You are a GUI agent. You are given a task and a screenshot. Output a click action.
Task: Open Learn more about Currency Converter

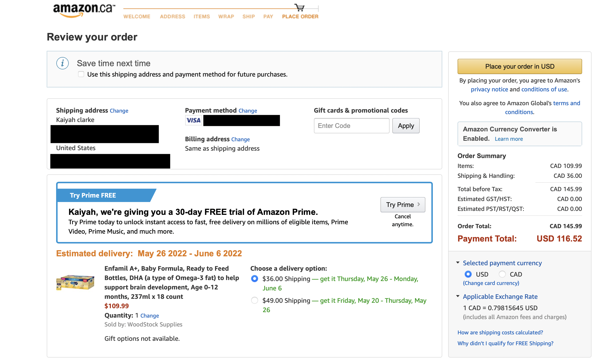509,139
